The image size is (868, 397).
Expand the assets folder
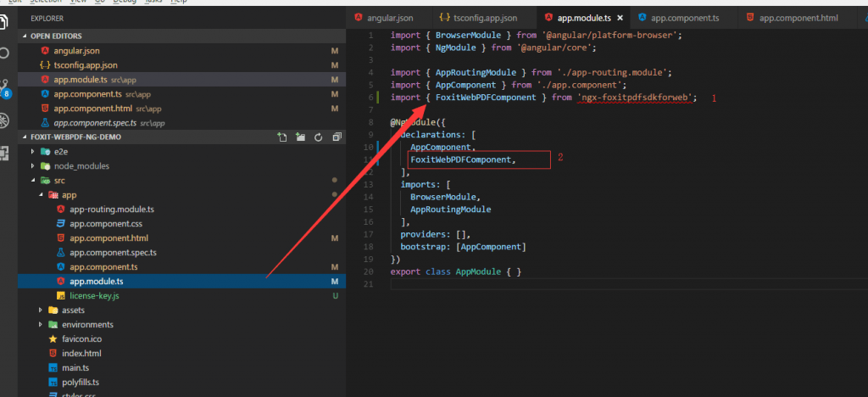click(41, 310)
